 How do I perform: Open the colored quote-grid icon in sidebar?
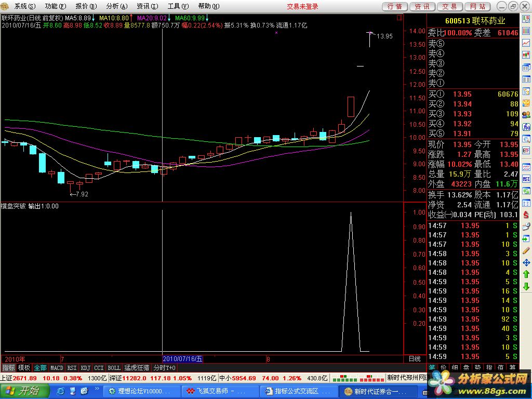[x=526, y=32]
